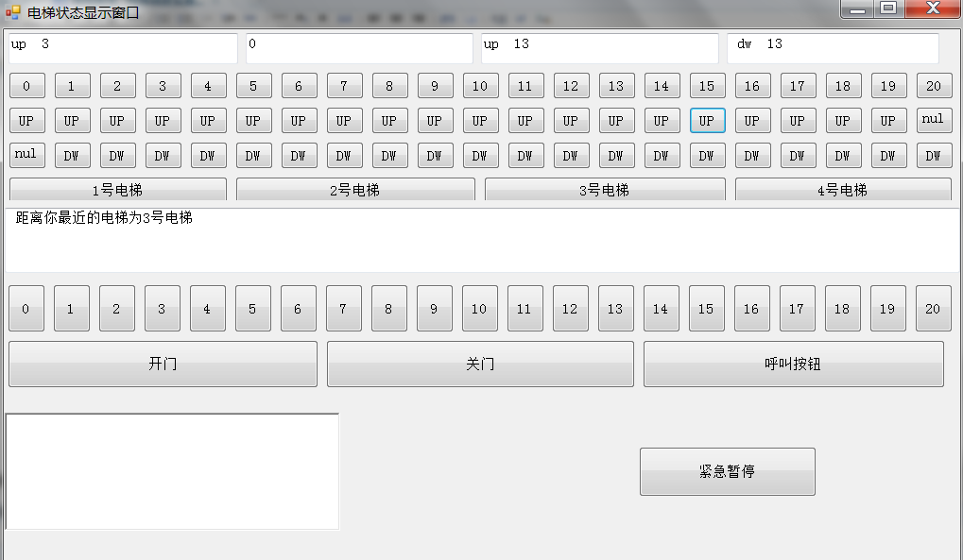
Task: Select floor 20 on keypad above 呼叫按钮
Action: (x=934, y=308)
